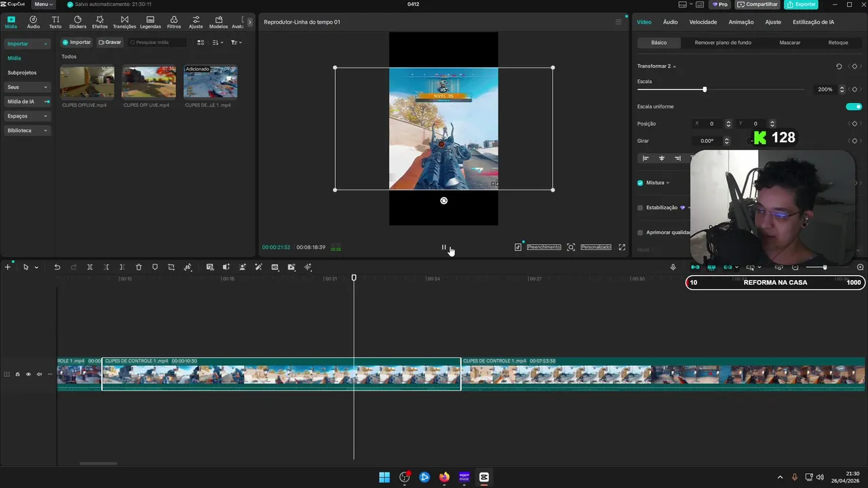Add a keyframe for Escala

point(854,89)
